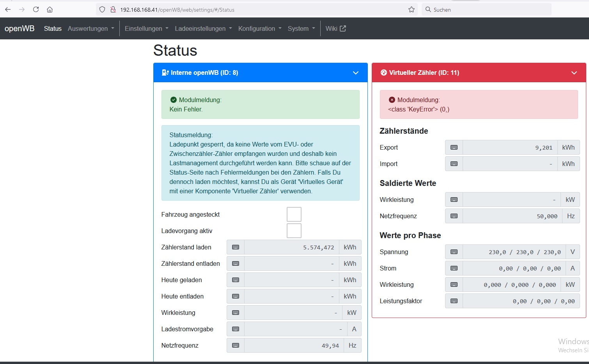Screen dimensions: 589x364
Task: Click the KeyError module message text
Action: (x=419, y=109)
